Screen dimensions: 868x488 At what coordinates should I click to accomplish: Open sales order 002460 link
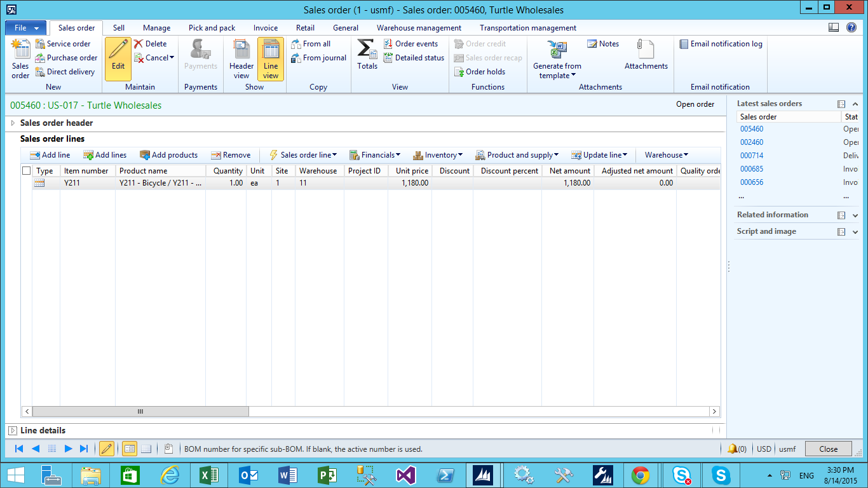(752, 142)
